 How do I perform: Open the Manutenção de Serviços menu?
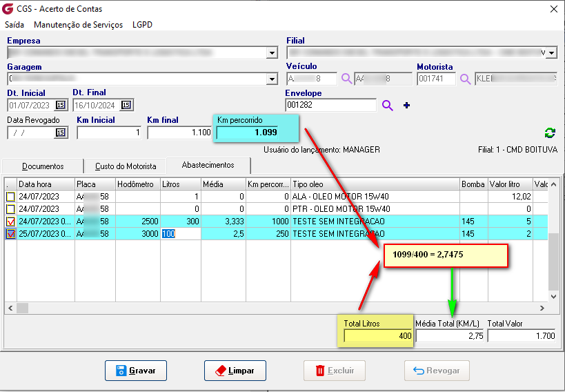coord(78,25)
